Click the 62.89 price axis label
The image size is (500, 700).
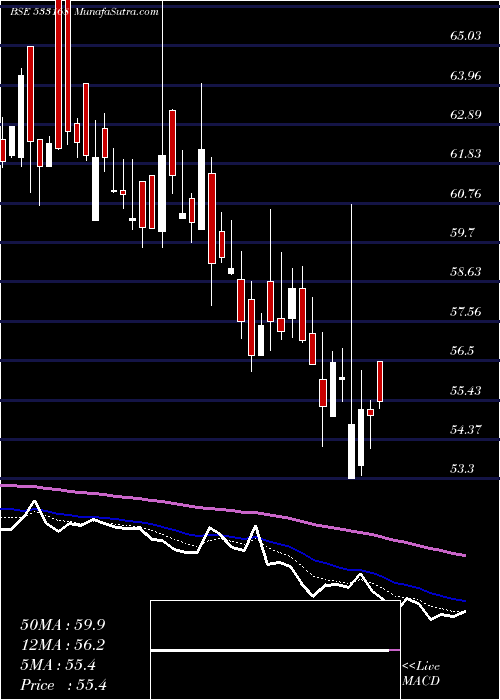[466, 115]
